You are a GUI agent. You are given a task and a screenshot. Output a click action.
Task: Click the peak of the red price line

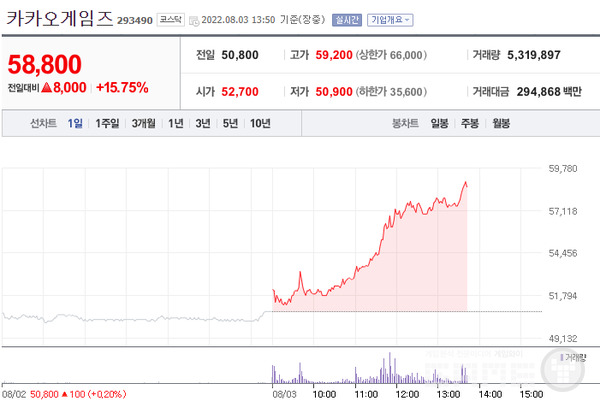click(466, 182)
